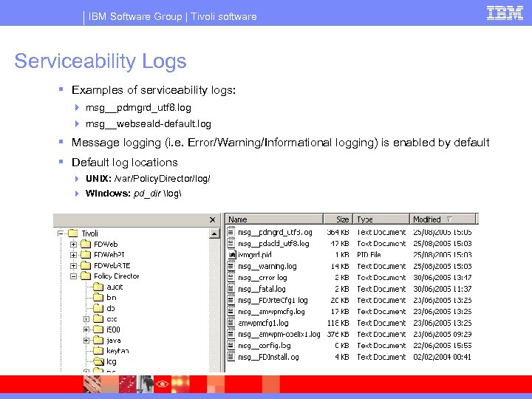Click the db folder icon
The height and width of the screenshot is (399, 532).
point(98,308)
